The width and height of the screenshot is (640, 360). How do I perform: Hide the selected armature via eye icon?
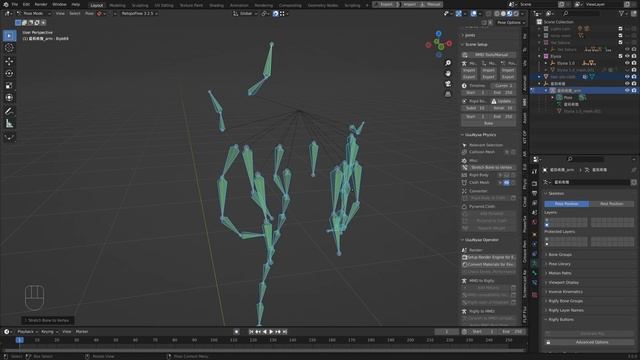coord(627,91)
